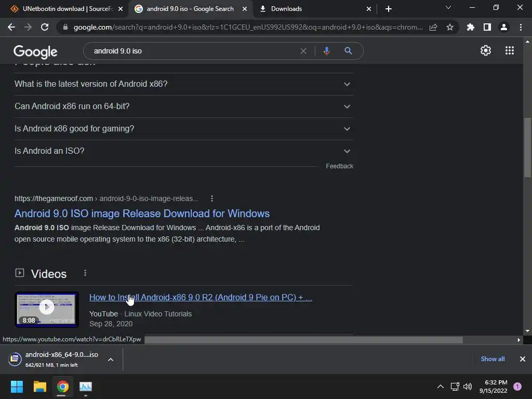Screen dimensions: 532x399
Task: Open Windows Start menu
Action: (x=17, y=387)
